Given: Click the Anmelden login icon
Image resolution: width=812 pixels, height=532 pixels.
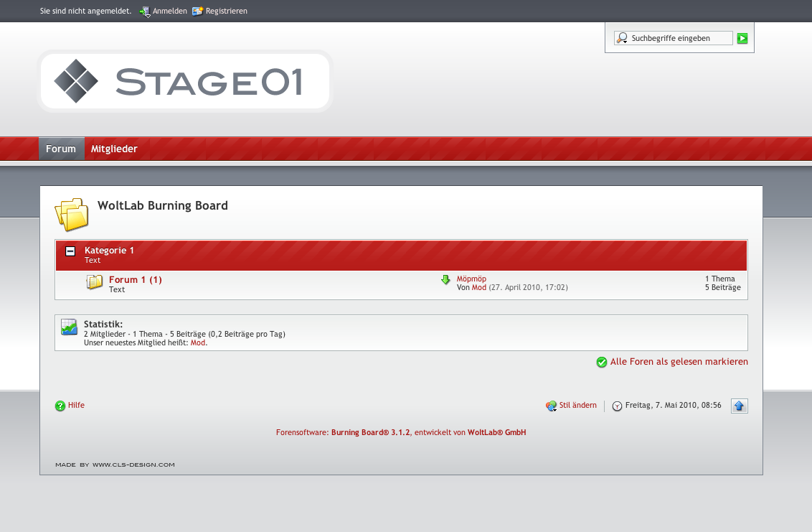Looking at the screenshot, I should pos(145,11).
